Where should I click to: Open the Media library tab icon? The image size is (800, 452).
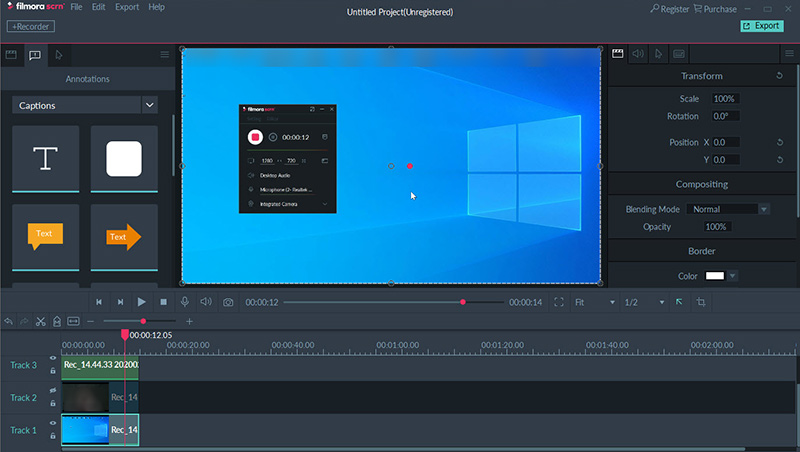pos(11,55)
